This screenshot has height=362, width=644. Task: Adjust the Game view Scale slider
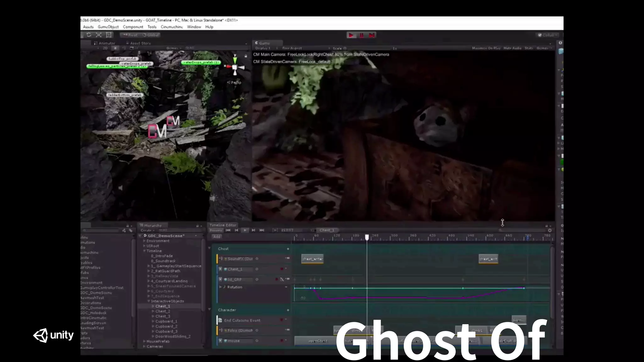point(368,48)
